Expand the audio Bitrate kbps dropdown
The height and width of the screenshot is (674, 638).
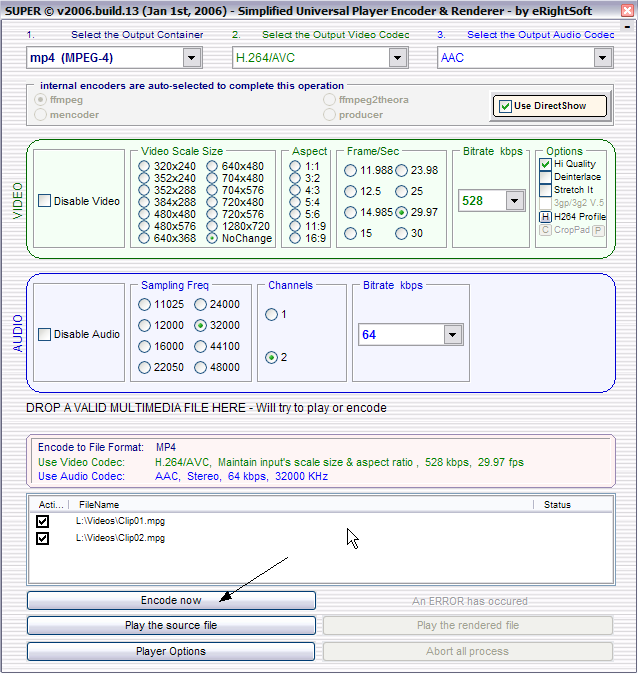(x=453, y=334)
